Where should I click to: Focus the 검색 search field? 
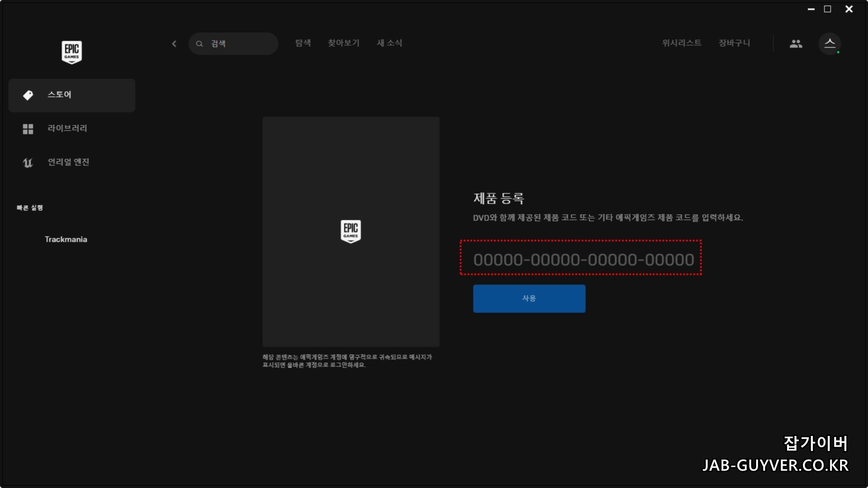point(233,44)
